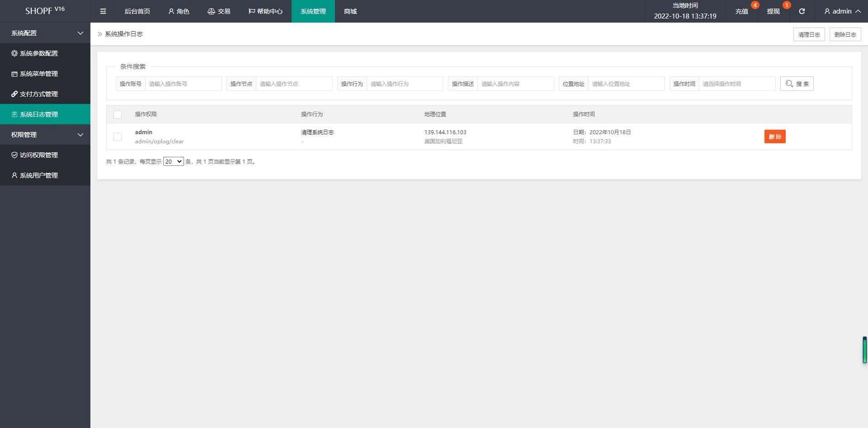Image resolution: width=868 pixels, height=428 pixels.
Task: Open the records per page dropdown
Action: 173,162
